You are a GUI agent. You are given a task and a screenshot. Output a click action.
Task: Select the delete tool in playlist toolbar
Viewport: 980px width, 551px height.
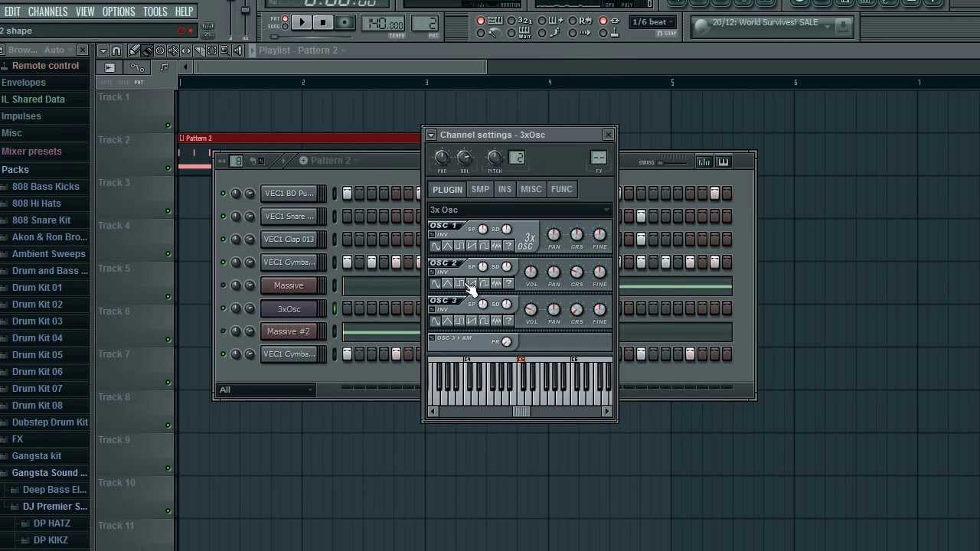click(x=160, y=51)
